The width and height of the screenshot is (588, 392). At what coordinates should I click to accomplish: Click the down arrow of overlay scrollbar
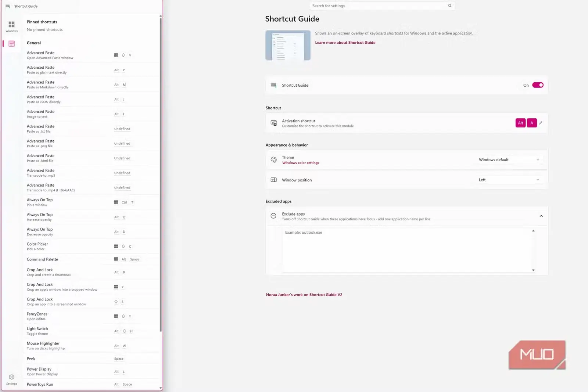coord(161,388)
